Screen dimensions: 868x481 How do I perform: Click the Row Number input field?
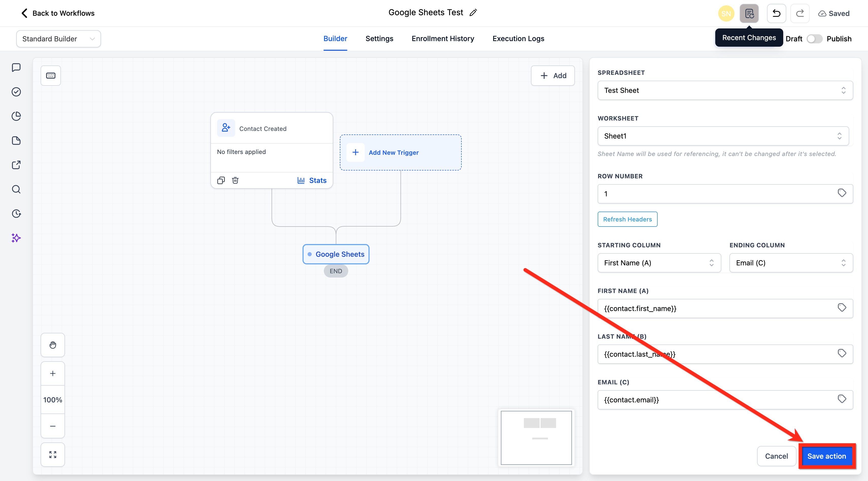pyautogui.click(x=714, y=194)
